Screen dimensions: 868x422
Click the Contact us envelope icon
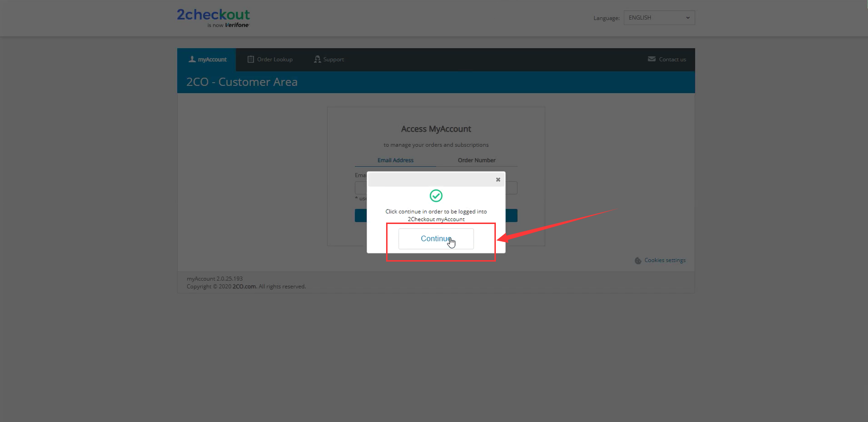point(651,59)
